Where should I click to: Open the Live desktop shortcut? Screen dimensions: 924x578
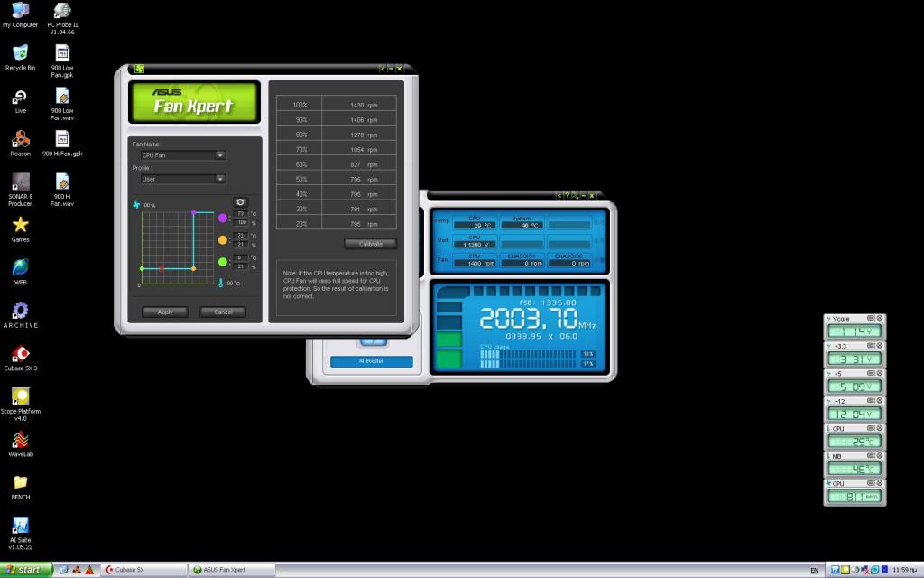(x=20, y=101)
